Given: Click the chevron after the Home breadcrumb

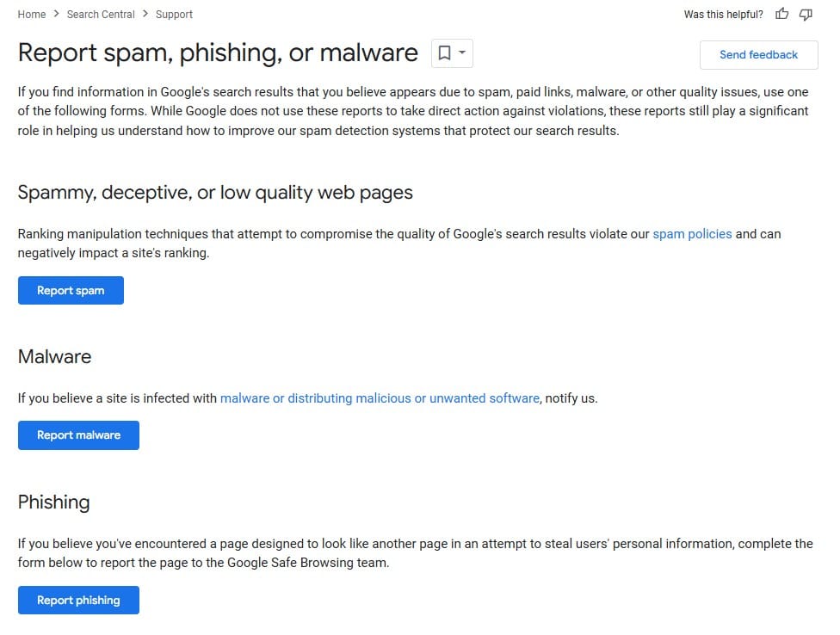Looking at the screenshot, I should [x=57, y=15].
